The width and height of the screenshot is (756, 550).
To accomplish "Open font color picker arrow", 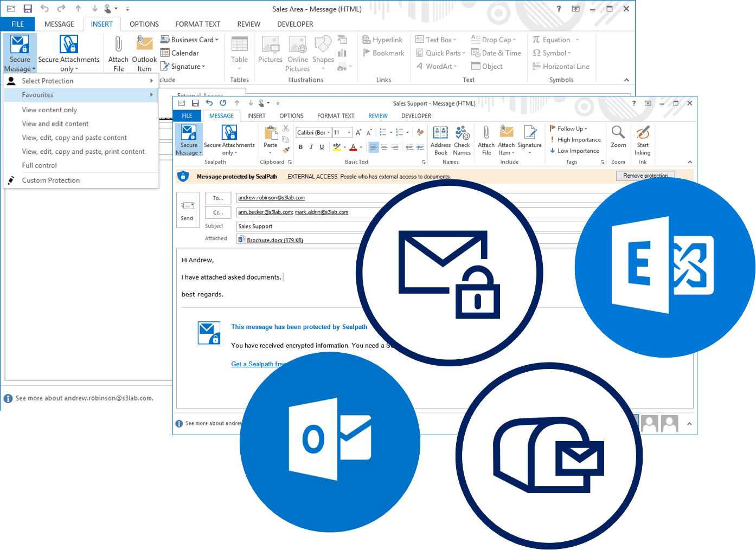I will point(361,147).
